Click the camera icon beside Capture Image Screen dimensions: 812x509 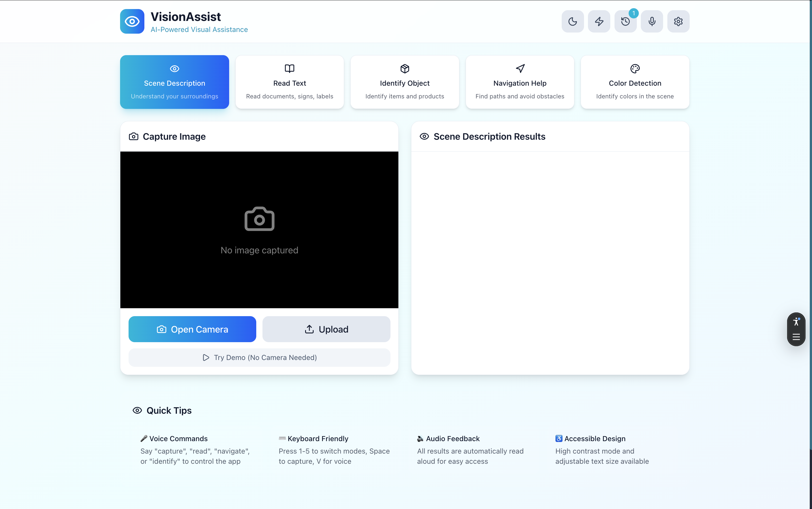[x=134, y=137]
